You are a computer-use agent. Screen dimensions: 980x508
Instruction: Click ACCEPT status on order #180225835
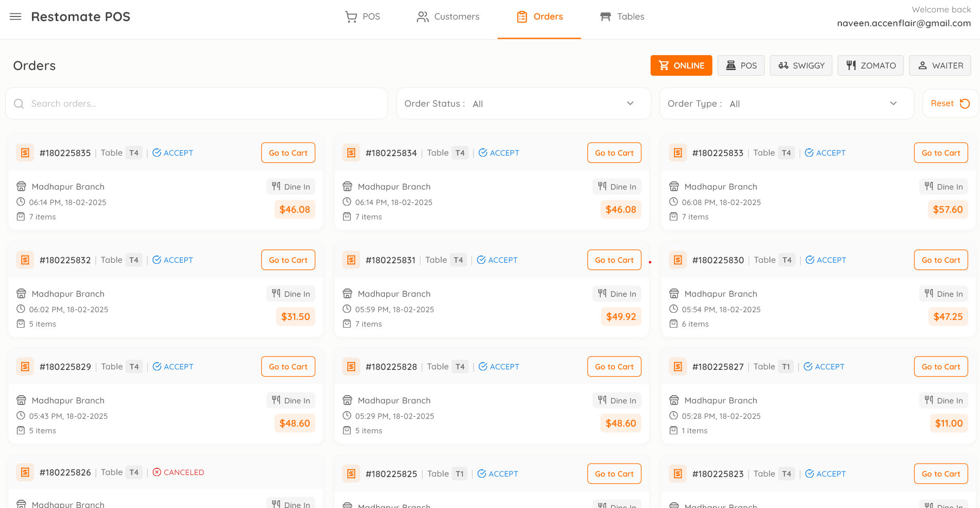pyautogui.click(x=173, y=153)
